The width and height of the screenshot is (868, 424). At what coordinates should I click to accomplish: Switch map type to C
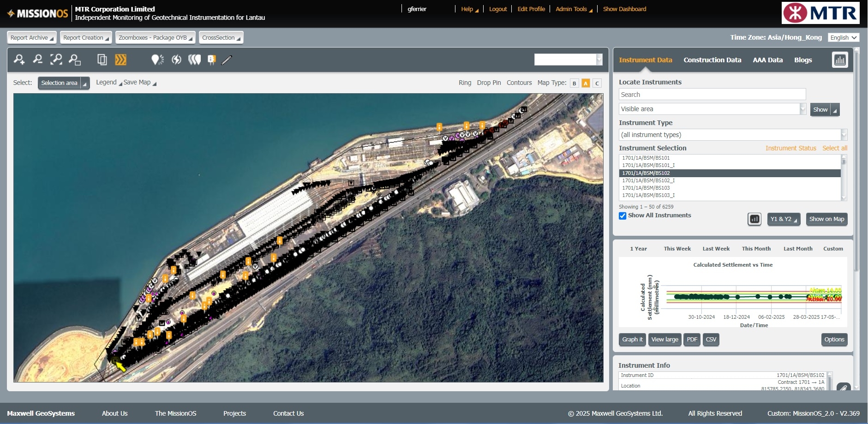tap(597, 83)
